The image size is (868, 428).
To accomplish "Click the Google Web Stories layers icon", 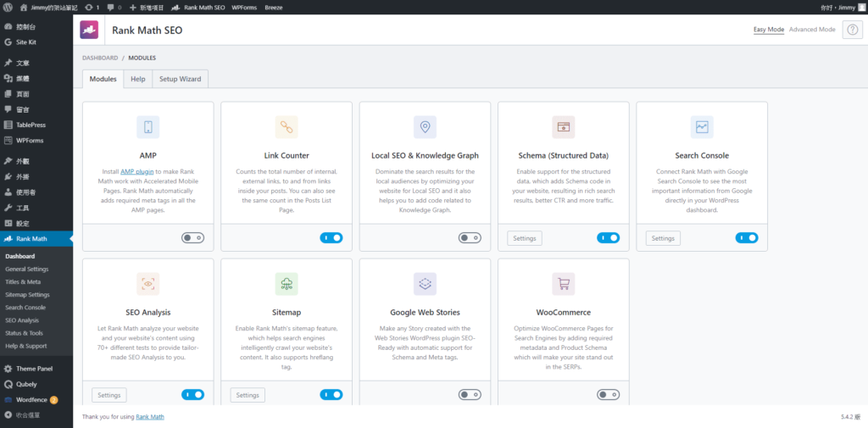I will [x=425, y=283].
